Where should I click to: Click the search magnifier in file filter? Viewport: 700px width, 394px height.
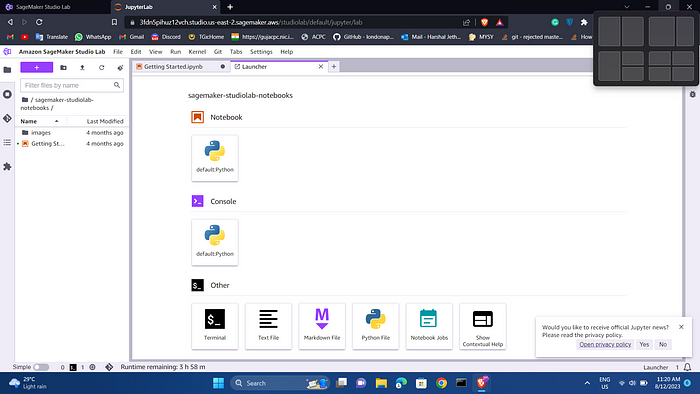(x=117, y=85)
